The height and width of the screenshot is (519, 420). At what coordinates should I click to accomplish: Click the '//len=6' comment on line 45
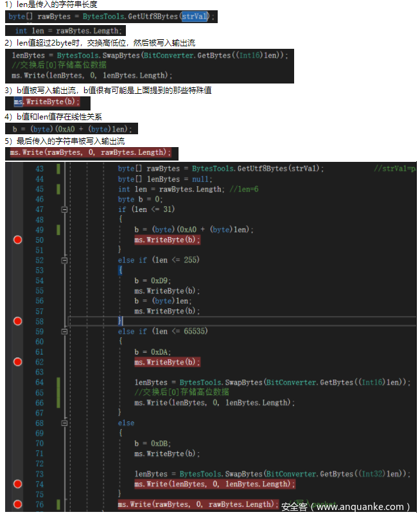coord(244,189)
